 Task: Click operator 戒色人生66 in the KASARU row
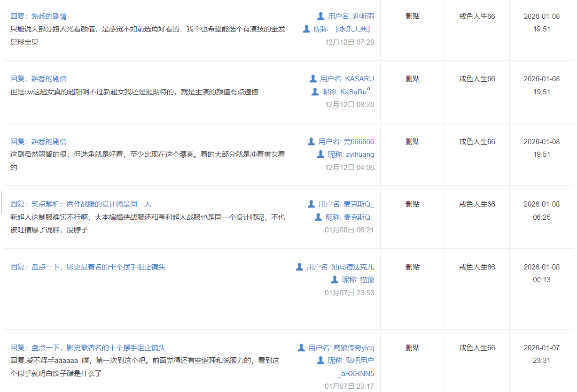point(477,79)
